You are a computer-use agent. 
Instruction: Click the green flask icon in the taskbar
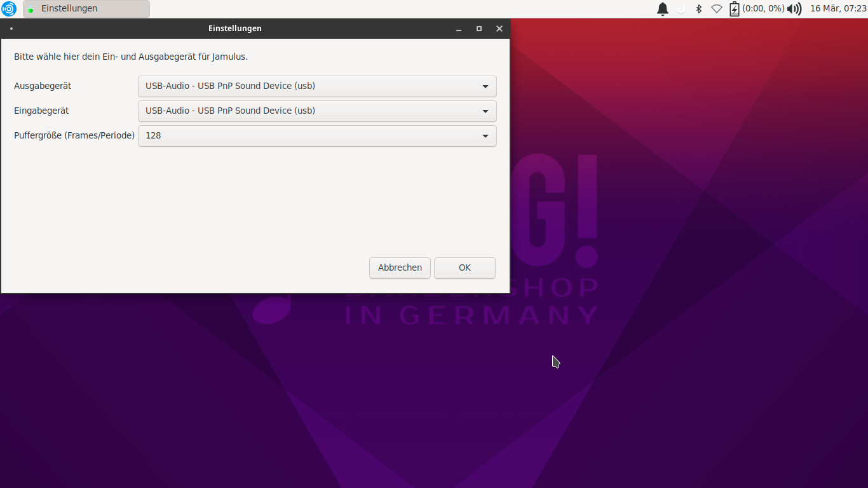[x=31, y=9]
